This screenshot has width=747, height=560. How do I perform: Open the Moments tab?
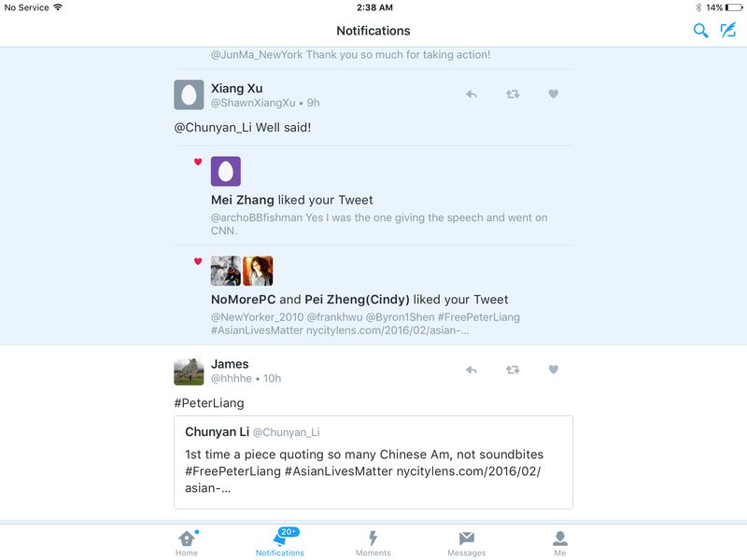[x=373, y=543]
